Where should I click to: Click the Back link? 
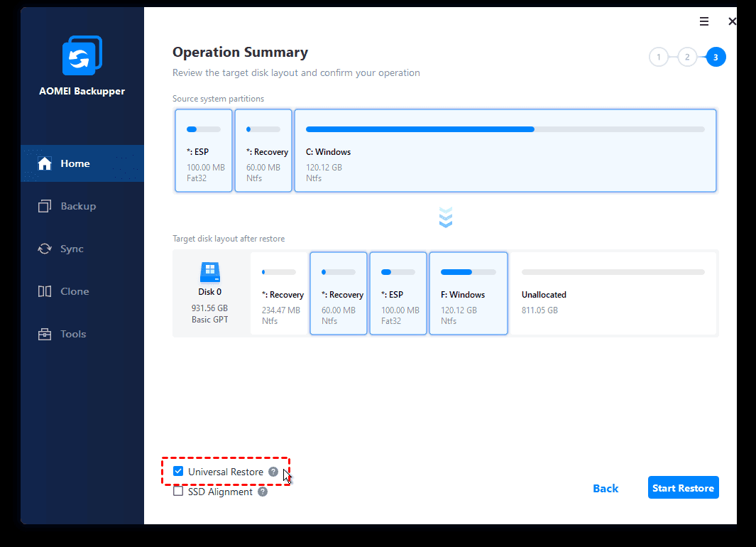pos(606,488)
